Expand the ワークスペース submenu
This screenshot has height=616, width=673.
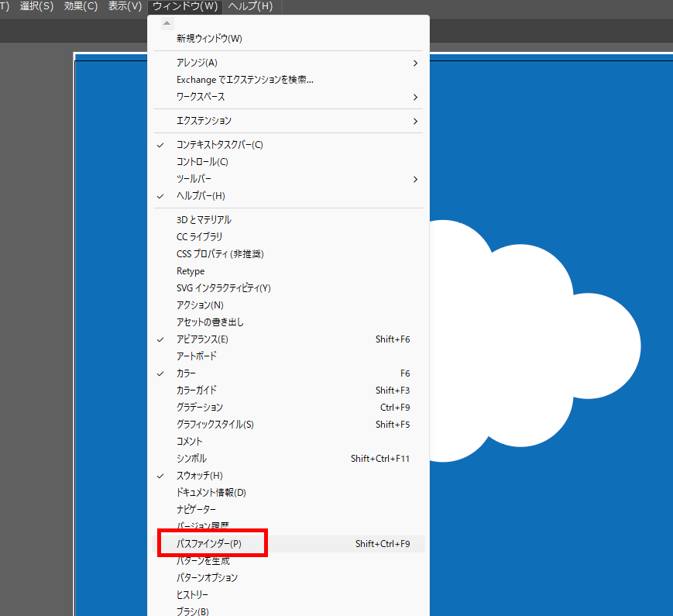(201, 97)
